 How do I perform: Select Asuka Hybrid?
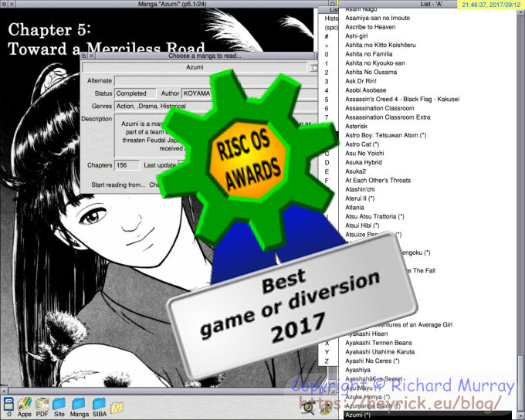click(364, 162)
